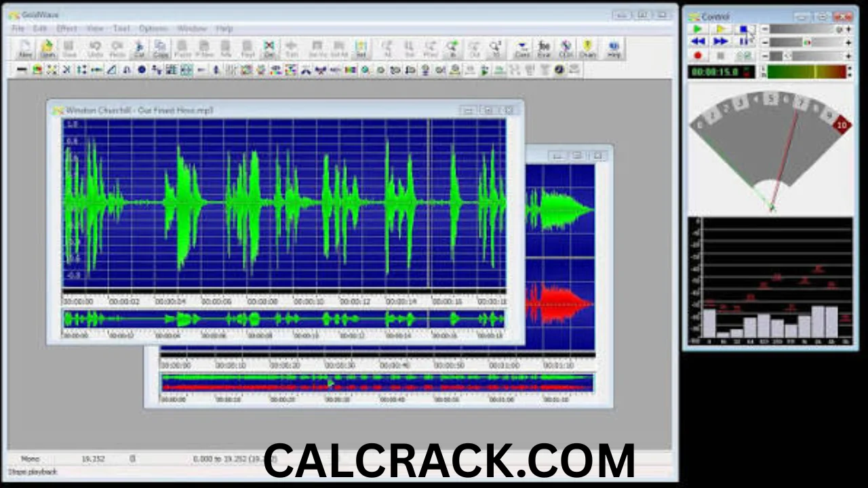Click the Del (delete) toolbar icon
868x488 pixels.
pos(269,49)
